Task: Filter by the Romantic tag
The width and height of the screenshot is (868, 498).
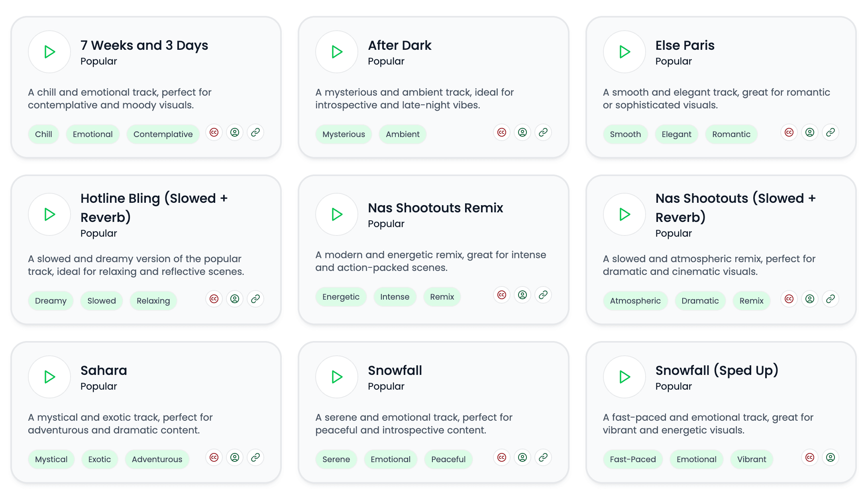Action: click(x=731, y=134)
